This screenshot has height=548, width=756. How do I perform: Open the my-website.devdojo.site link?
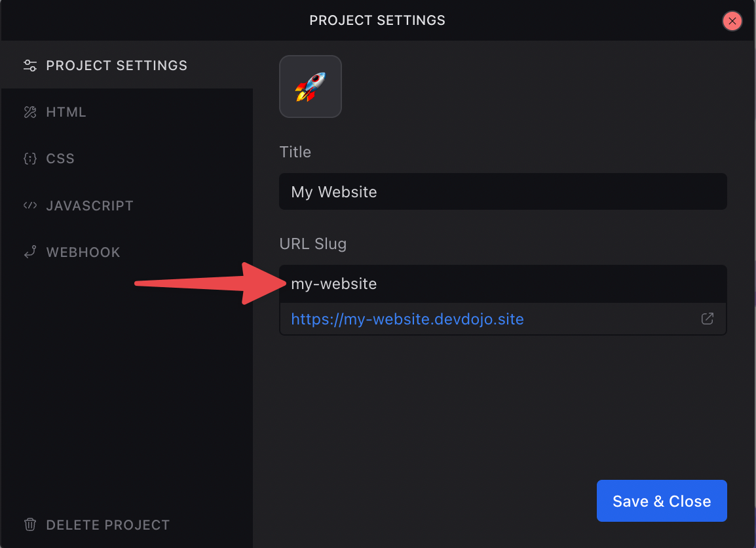click(x=407, y=319)
